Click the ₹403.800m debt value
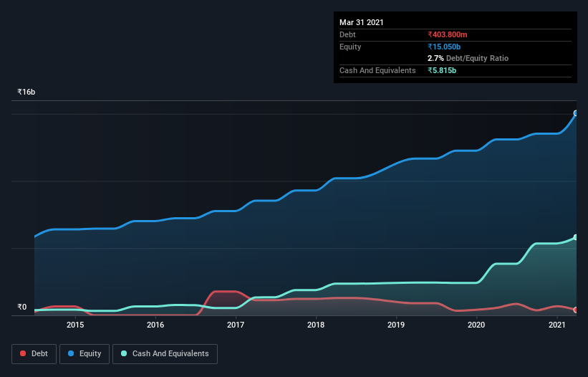 click(448, 34)
